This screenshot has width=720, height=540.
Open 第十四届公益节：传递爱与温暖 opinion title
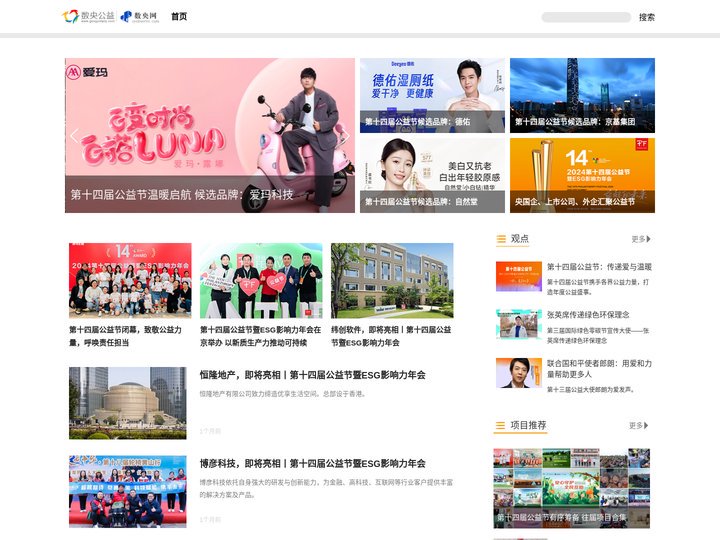599,267
